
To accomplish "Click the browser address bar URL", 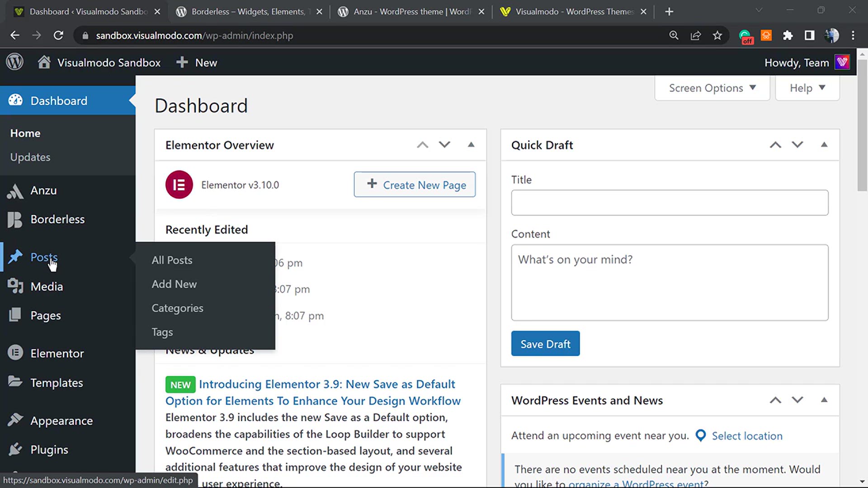I will click(x=194, y=36).
